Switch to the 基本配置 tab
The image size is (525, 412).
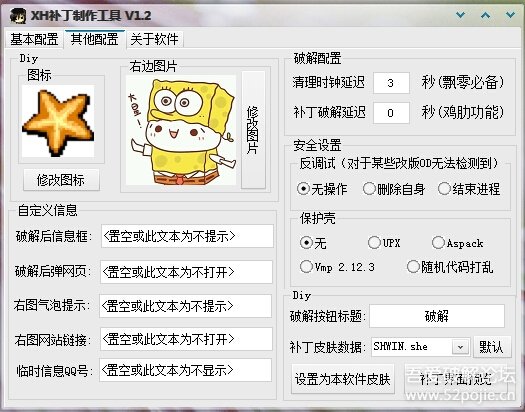pos(34,39)
